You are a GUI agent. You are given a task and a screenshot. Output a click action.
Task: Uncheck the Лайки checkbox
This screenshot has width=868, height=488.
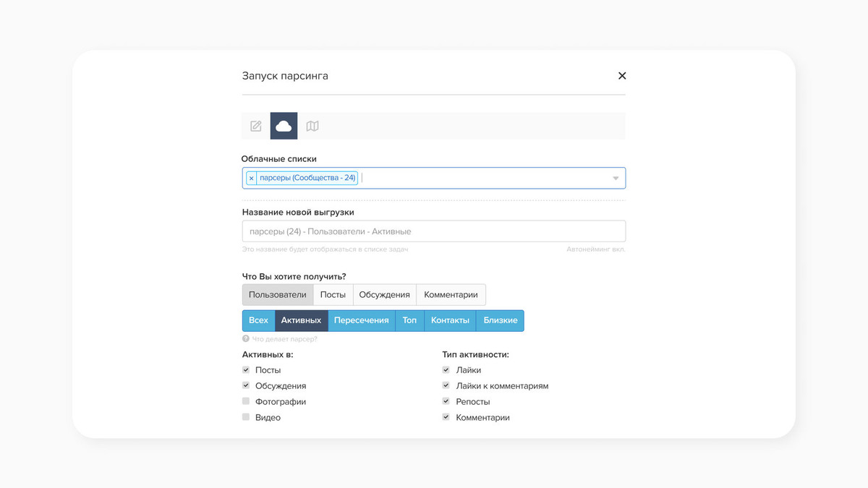[446, 369]
